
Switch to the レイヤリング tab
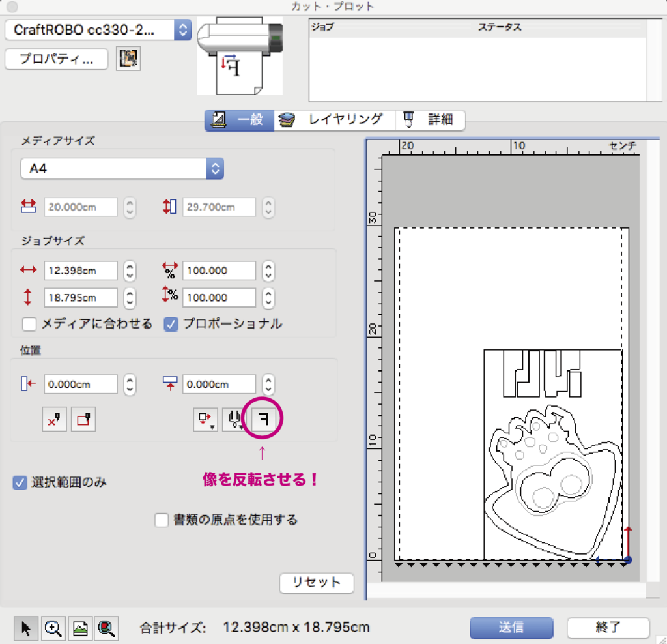tap(335, 119)
